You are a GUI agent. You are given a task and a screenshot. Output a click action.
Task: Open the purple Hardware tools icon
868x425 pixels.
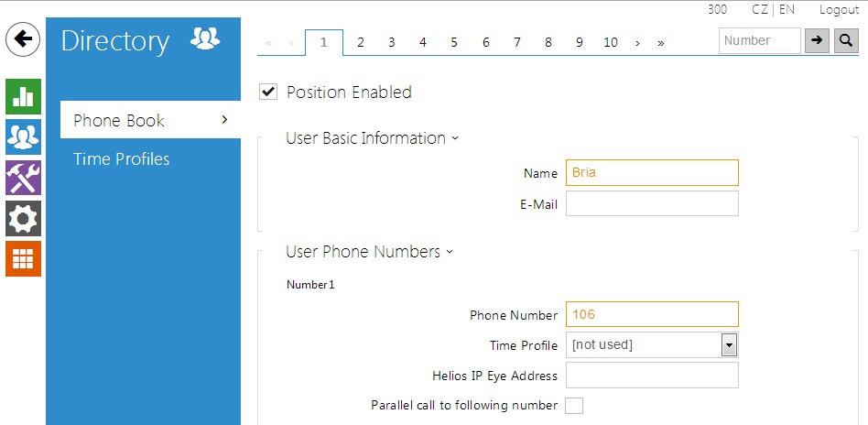pyautogui.click(x=23, y=178)
